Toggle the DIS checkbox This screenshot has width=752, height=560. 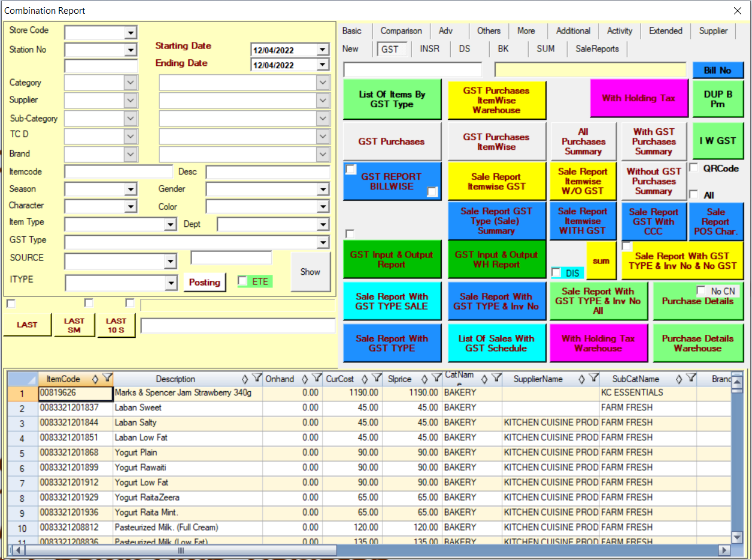[556, 273]
